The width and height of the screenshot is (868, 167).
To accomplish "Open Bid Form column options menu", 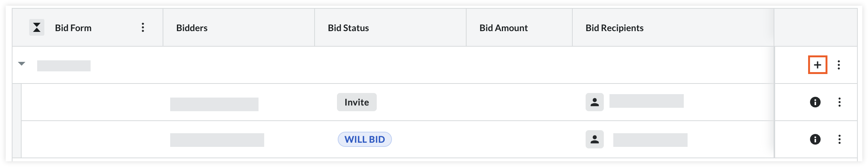I will 143,27.
